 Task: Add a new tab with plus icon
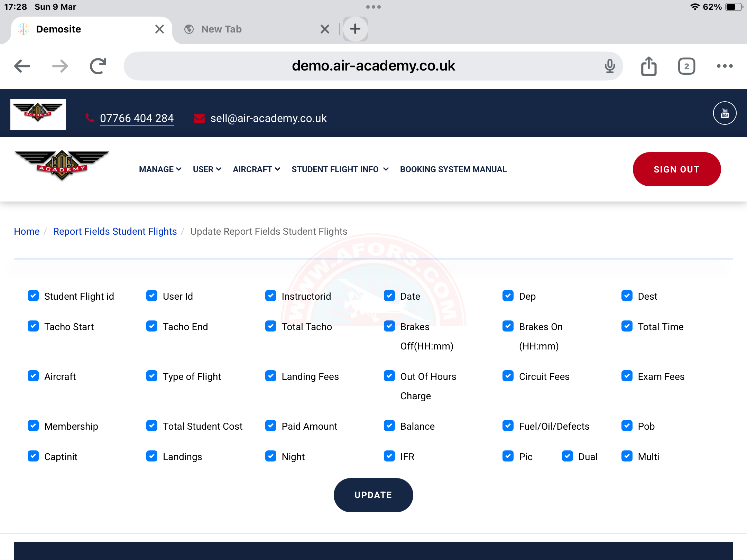355,29
